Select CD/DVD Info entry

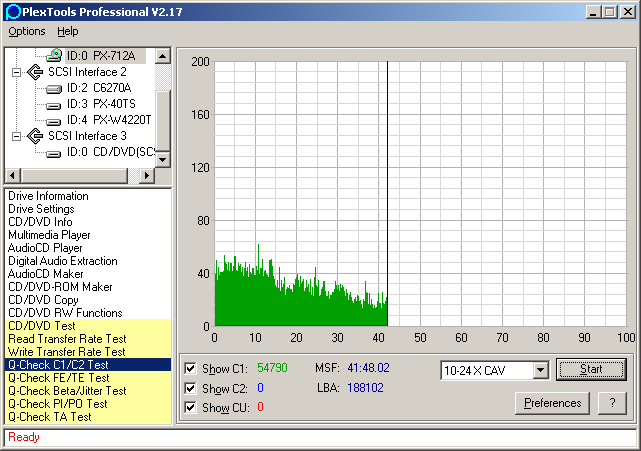(88, 222)
